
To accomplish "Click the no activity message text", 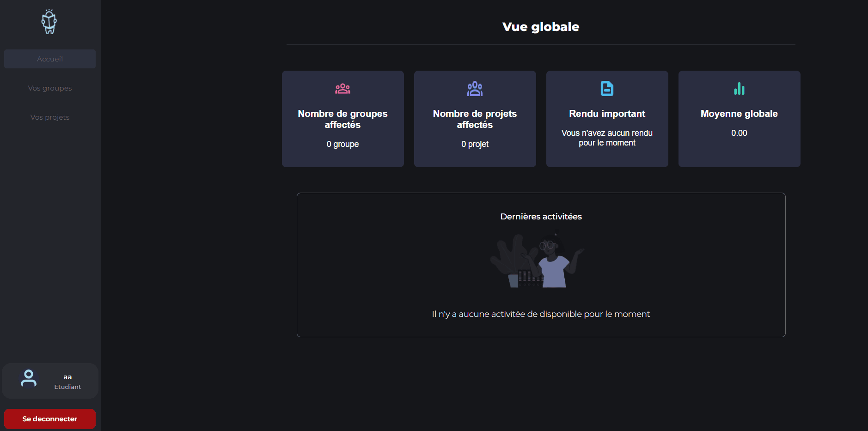I will click(540, 314).
